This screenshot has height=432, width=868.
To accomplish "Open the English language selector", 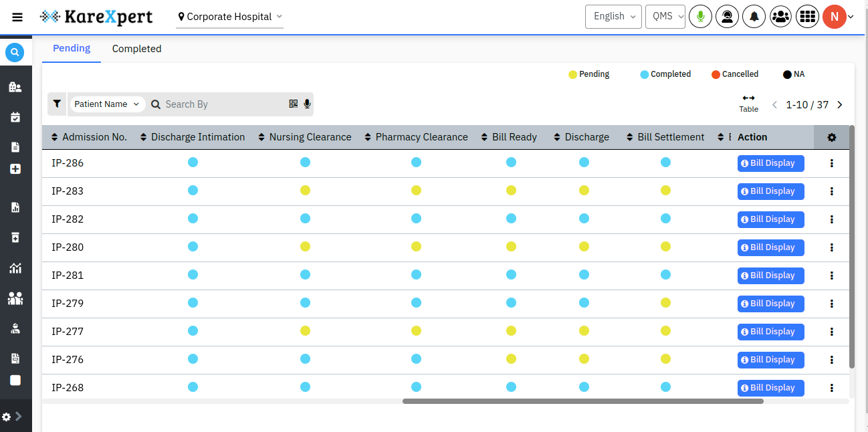I will (613, 16).
